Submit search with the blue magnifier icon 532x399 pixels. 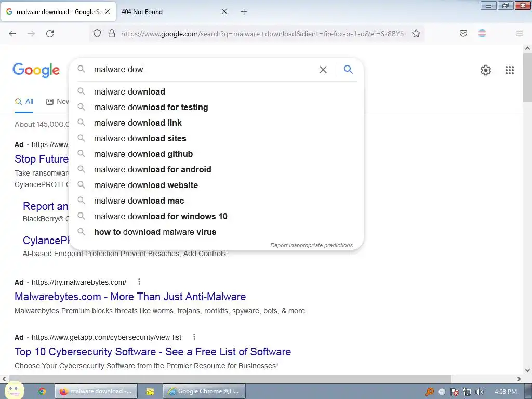[348, 69]
